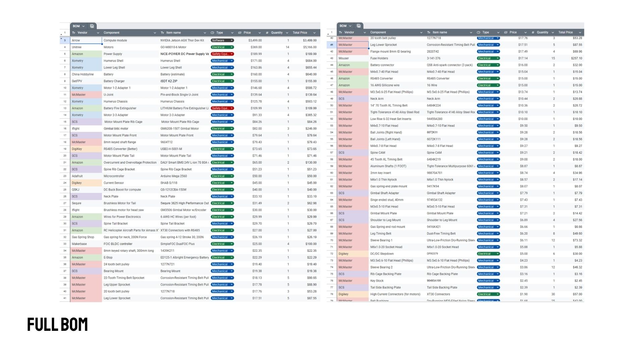Click table view icon beside right BOM tab
The height and width of the screenshot is (362, 644).
click(359, 26)
